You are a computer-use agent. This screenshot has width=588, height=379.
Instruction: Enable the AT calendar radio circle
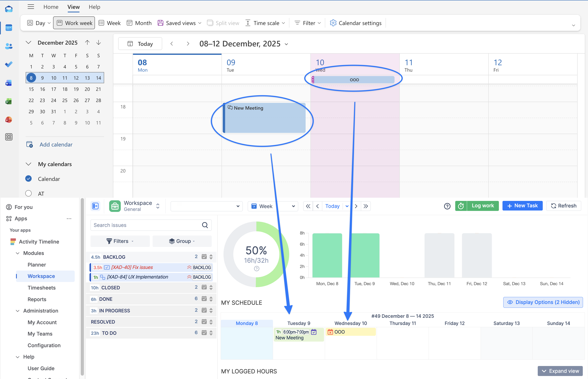coord(29,194)
